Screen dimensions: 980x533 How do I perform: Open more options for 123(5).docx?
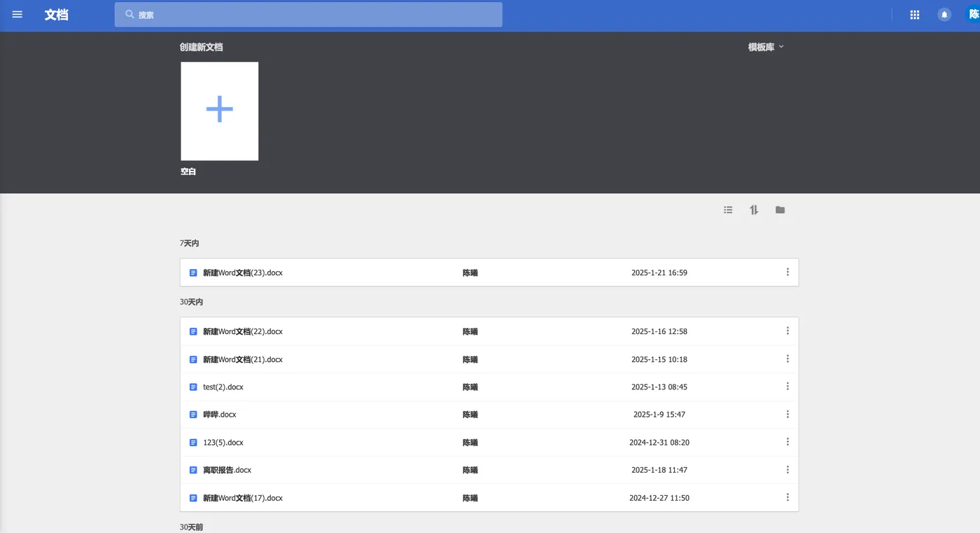(x=787, y=442)
